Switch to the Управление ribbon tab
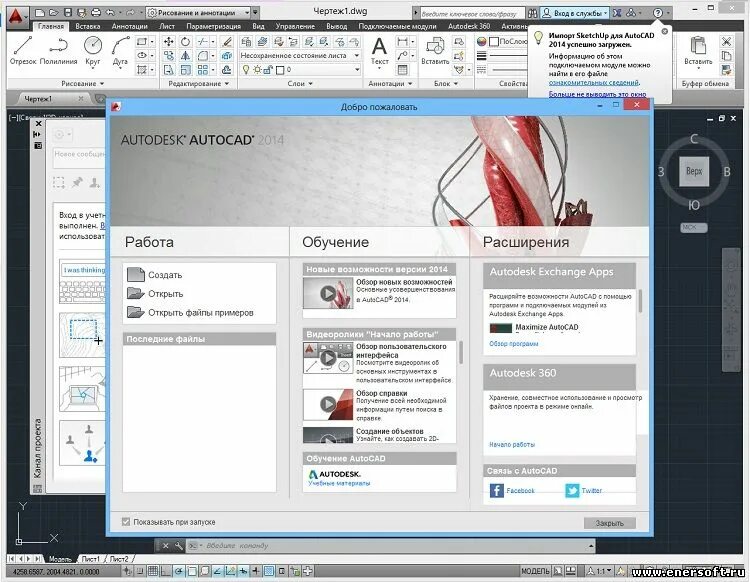This screenshot has height=582, width=750. (x=295, y=26)
